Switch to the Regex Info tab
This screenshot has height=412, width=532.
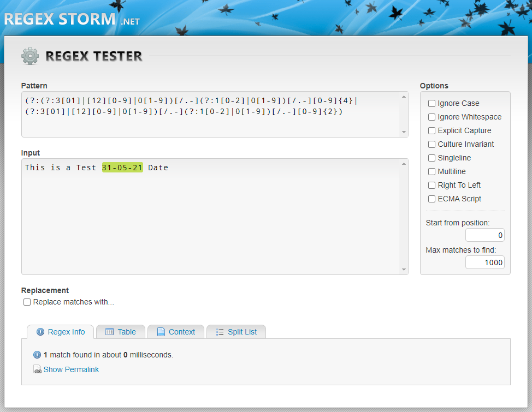pyautogui.click(x=61, y=332)
